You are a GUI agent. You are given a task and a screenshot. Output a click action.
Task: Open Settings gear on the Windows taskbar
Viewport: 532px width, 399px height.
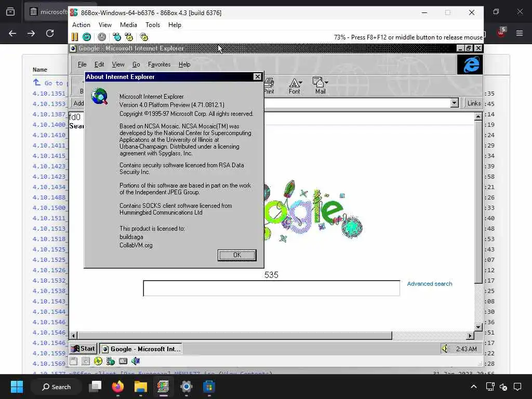pos(186,387)
